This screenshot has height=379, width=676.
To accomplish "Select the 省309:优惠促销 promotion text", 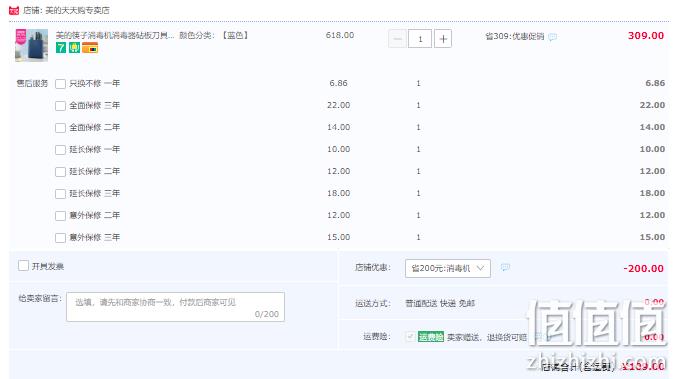I will pos(515,36).
